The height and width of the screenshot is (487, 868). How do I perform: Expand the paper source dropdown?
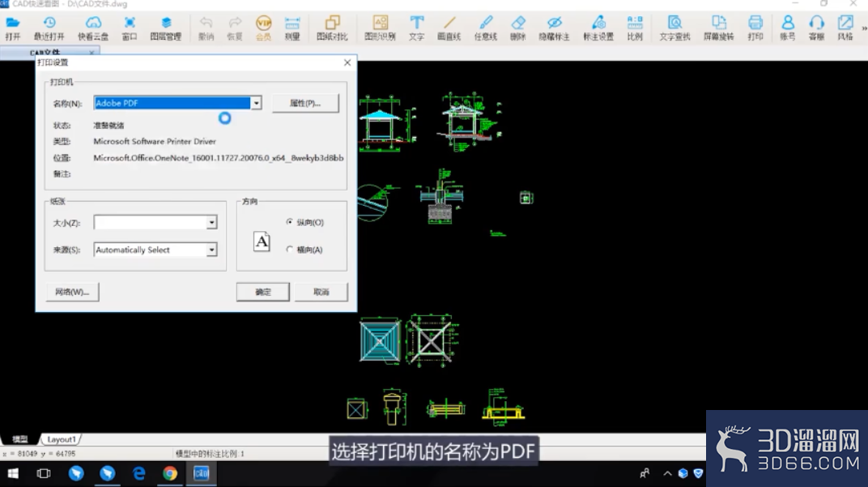click(211, 250)
